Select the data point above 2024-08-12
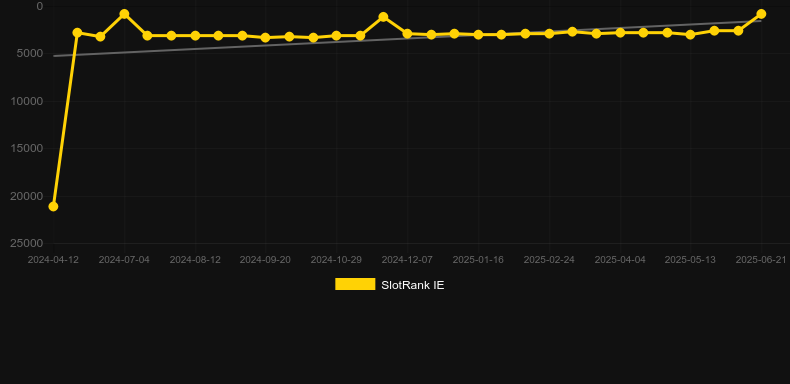 click(x=195, y=36)
